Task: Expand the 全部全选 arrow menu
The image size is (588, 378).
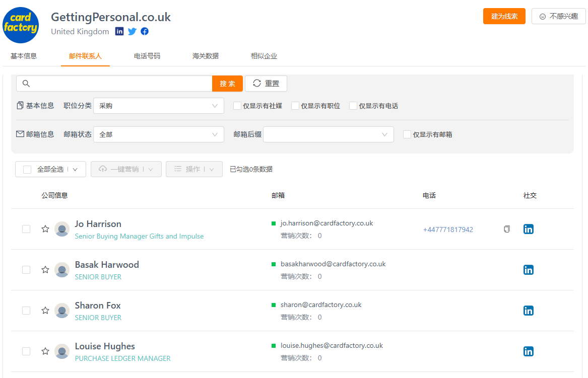Action: tap(75, 169)
